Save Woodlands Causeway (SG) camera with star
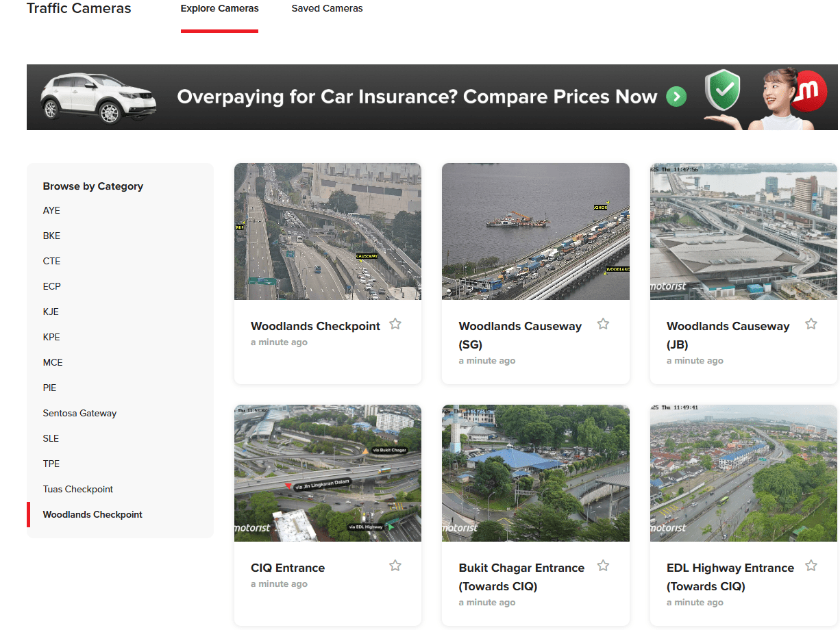This screenshot has height=630, width=840. coord(603,324)
